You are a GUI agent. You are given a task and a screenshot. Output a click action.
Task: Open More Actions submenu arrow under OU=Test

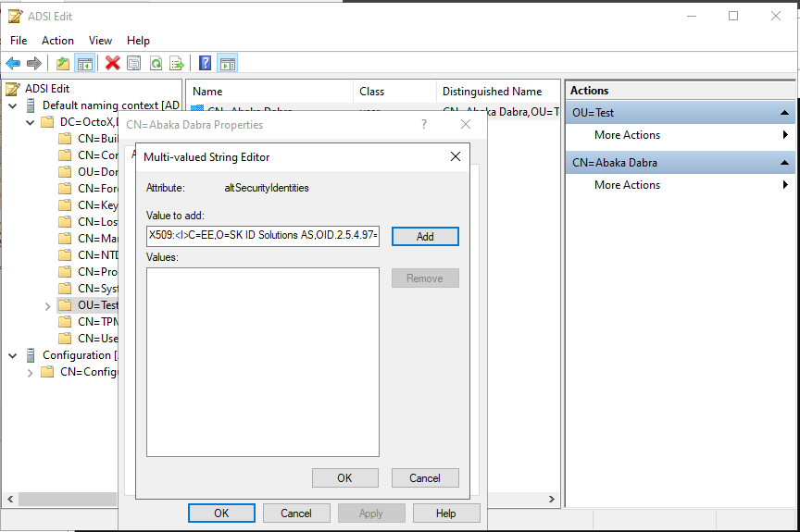click(786, 134)
